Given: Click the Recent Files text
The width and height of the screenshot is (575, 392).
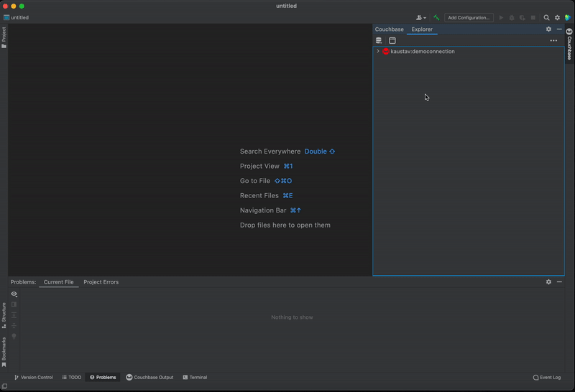Looking at the screenshot, I should pos(259,195).
